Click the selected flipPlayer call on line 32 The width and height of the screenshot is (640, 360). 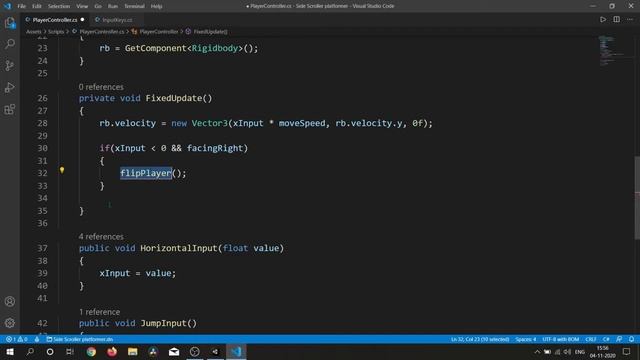pos(146,173)
